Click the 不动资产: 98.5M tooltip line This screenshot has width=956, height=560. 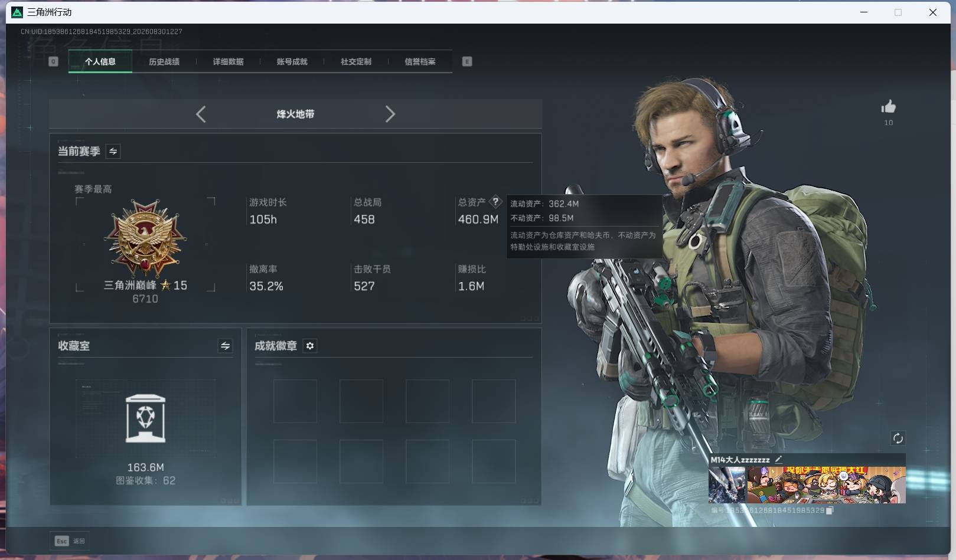(x=542, y=218)
